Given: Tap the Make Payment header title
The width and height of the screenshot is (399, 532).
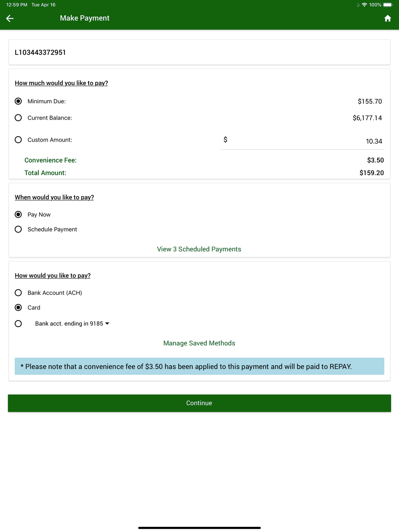Looking at the screenshot, I should click(85, 18).
